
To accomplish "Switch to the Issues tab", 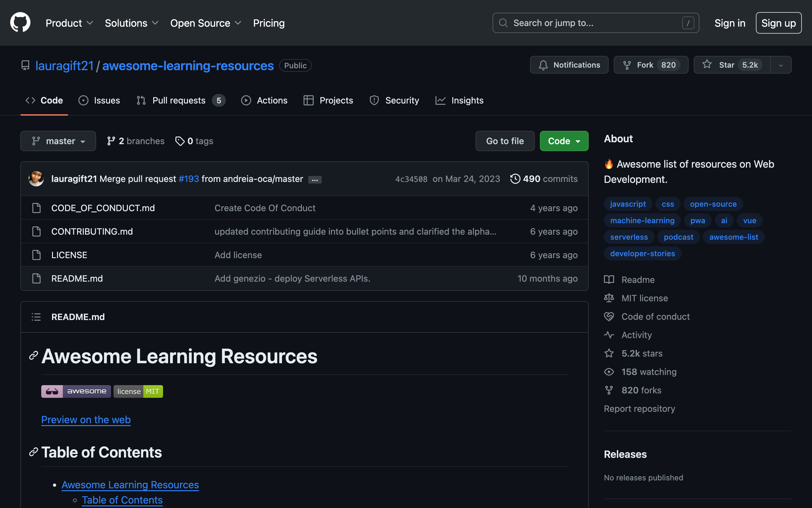I will coord(99,100).
